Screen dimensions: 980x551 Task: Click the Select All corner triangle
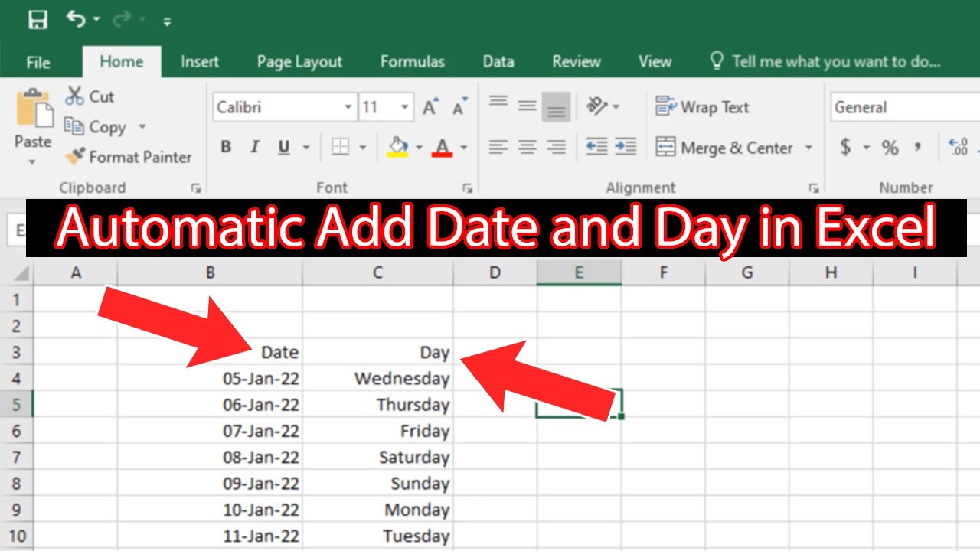23,272
